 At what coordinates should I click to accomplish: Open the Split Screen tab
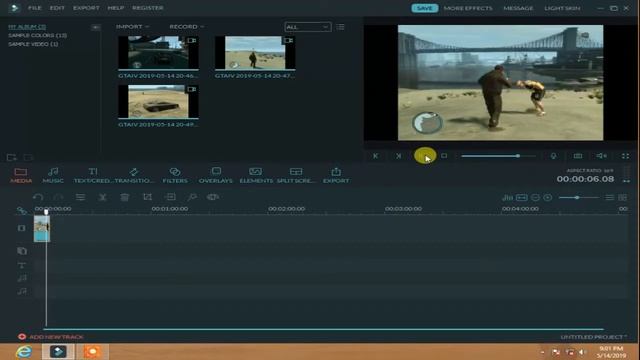(x=296, y=175)
